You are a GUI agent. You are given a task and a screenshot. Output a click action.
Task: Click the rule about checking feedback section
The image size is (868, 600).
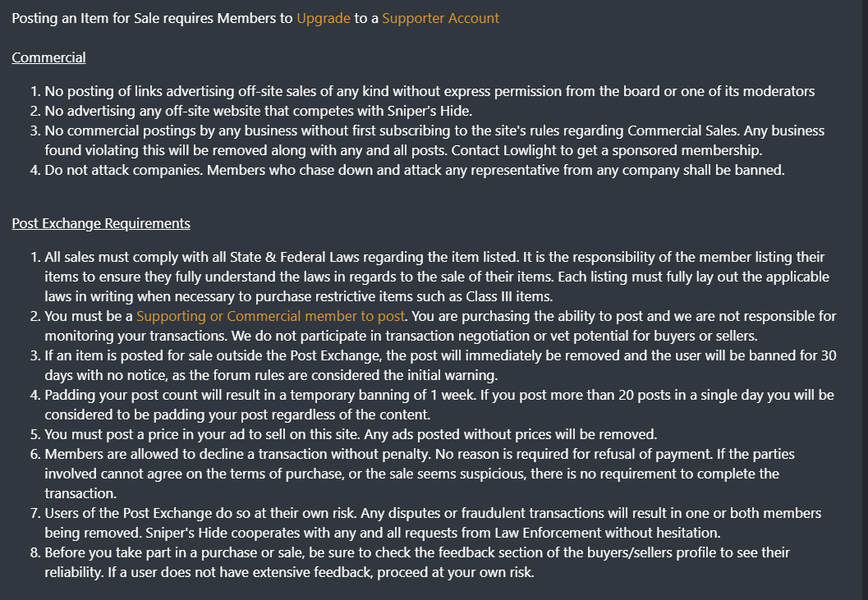pyautogui.click(x=417, y=562)
